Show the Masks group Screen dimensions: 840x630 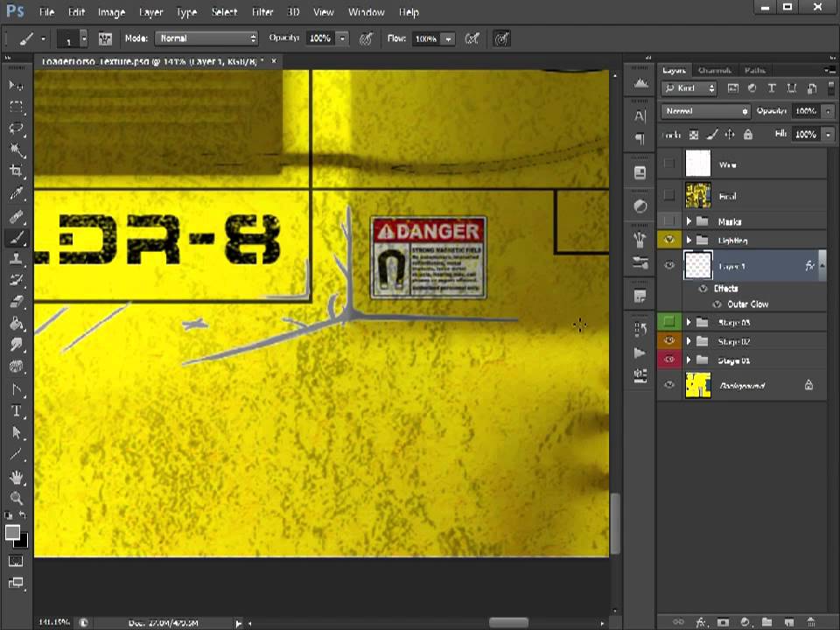pyautogui.click(x=669, y=220)
